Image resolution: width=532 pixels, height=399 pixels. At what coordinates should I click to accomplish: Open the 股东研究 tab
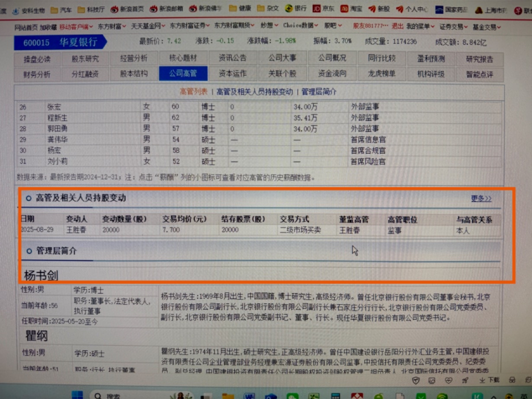point(85,59)
